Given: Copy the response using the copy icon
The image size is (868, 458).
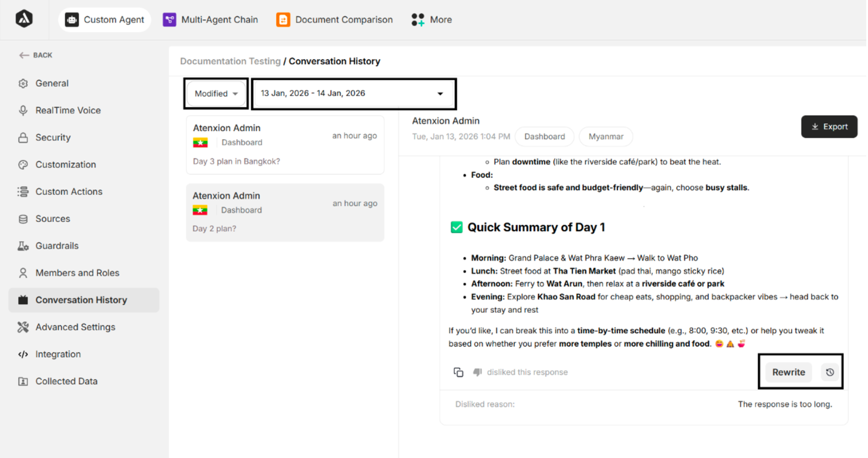Looking at the screenshot, I should 458,372.
